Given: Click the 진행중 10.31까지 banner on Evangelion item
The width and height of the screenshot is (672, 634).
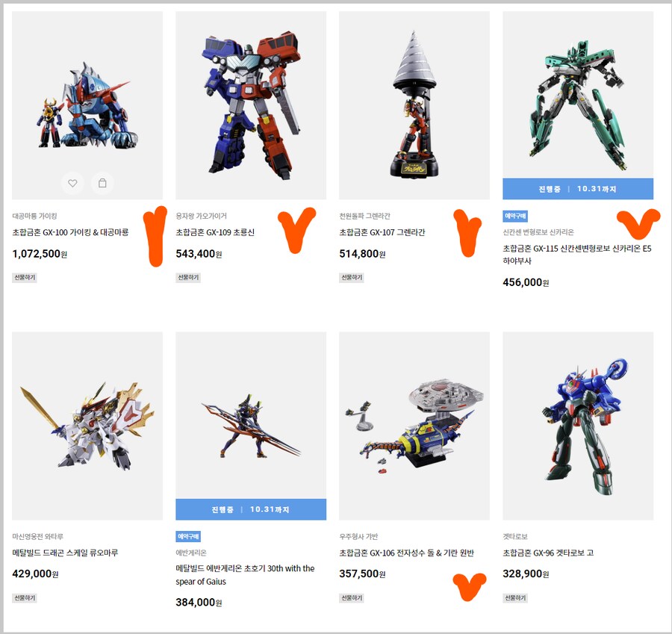Looking at the screenshot, I should 251,509.
